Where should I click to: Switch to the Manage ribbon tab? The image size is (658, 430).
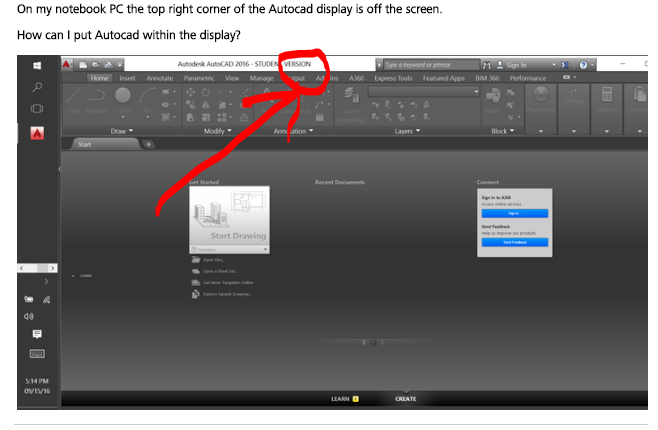(261, 78)
